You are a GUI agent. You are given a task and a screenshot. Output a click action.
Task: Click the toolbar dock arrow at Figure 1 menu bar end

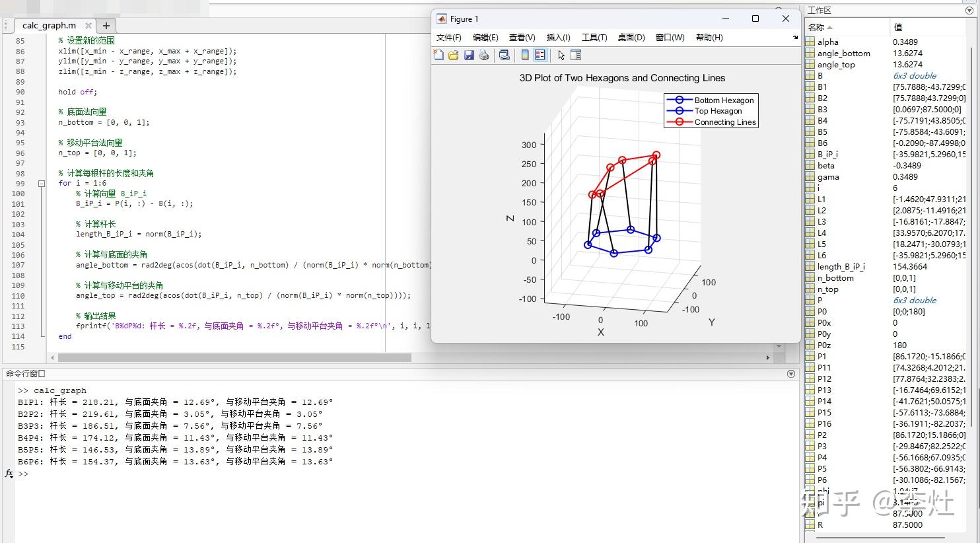[795, 38]
